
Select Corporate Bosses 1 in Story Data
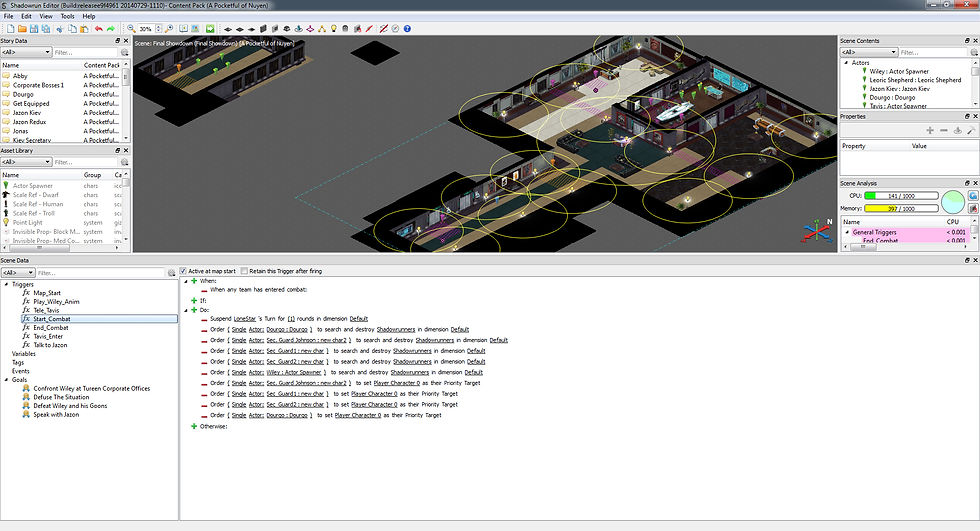tap(38, 85)
